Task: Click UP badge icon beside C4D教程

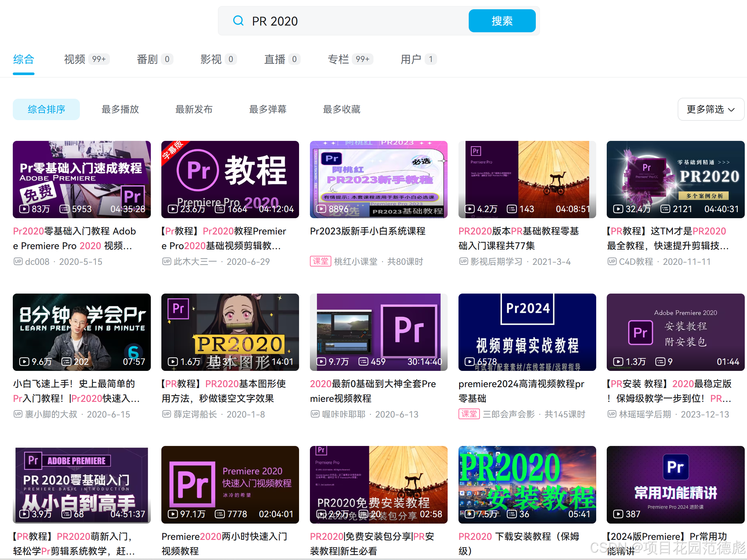Action: coord(612,262)
